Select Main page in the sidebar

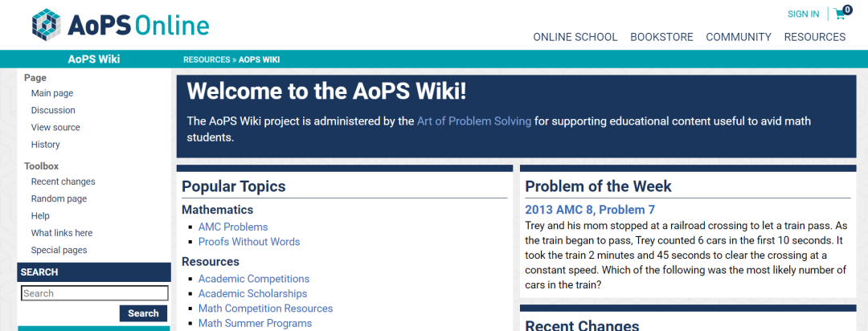point(52,93)
